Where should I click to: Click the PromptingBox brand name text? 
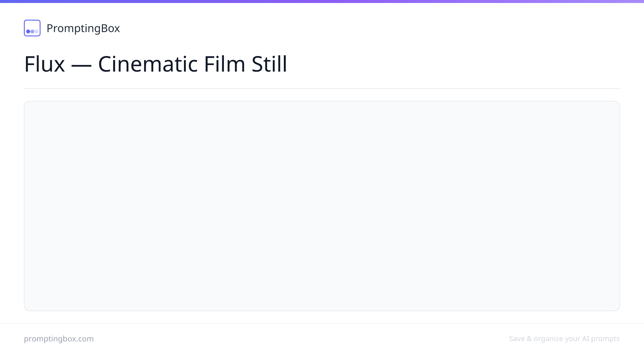(83, 28)
